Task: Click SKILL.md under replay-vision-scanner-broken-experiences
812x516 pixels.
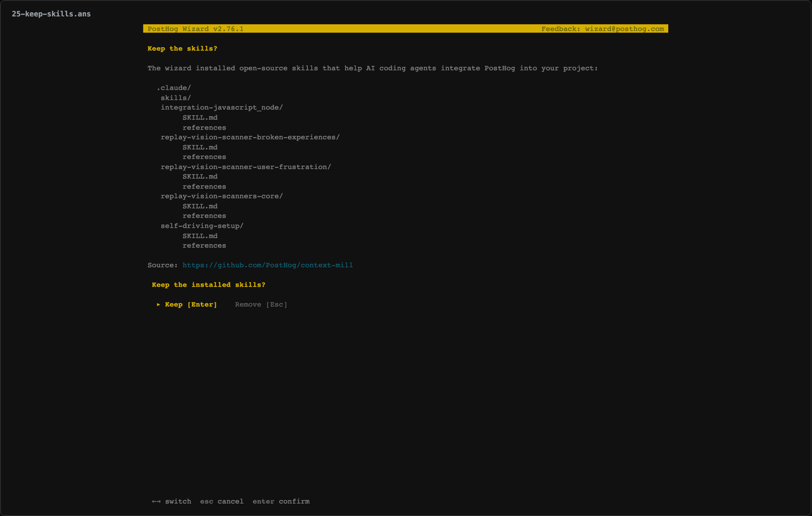Action: coord(200,147)
